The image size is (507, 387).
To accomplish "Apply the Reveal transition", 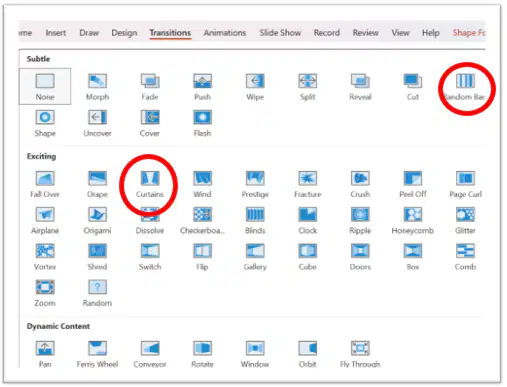I will [360, 87].
